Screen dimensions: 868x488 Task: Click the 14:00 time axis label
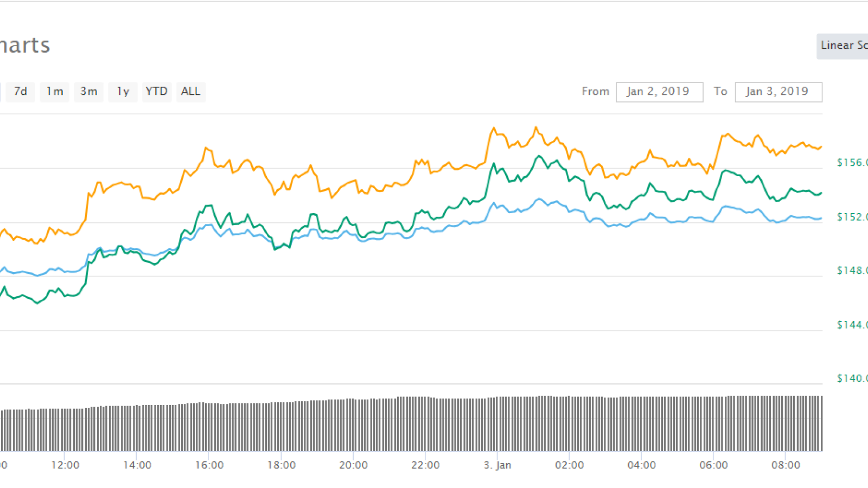click(137, 465)
